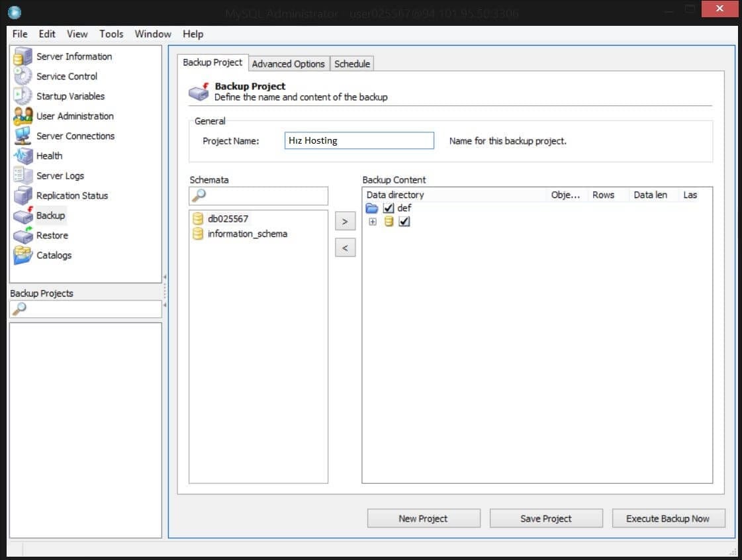Open Startup Variables icon
The height and width of the screenshot is (560, 742).
[23, 96]
